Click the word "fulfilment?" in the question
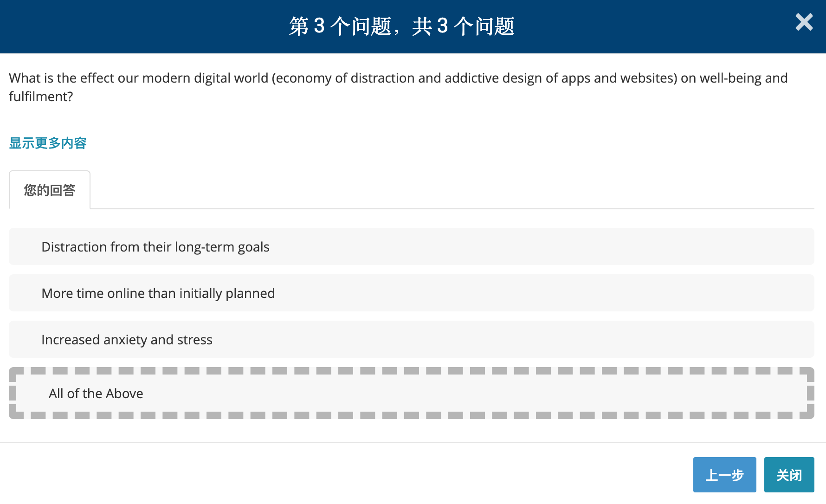The width and height of the screenshot is (826, 504). tap(41, 97)
